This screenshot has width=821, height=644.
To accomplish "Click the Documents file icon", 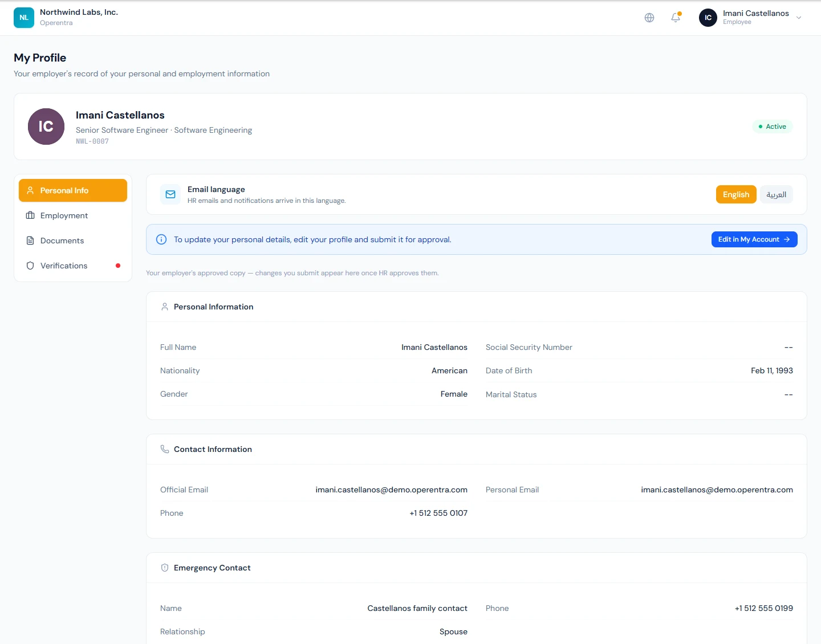I will [30, 241].
